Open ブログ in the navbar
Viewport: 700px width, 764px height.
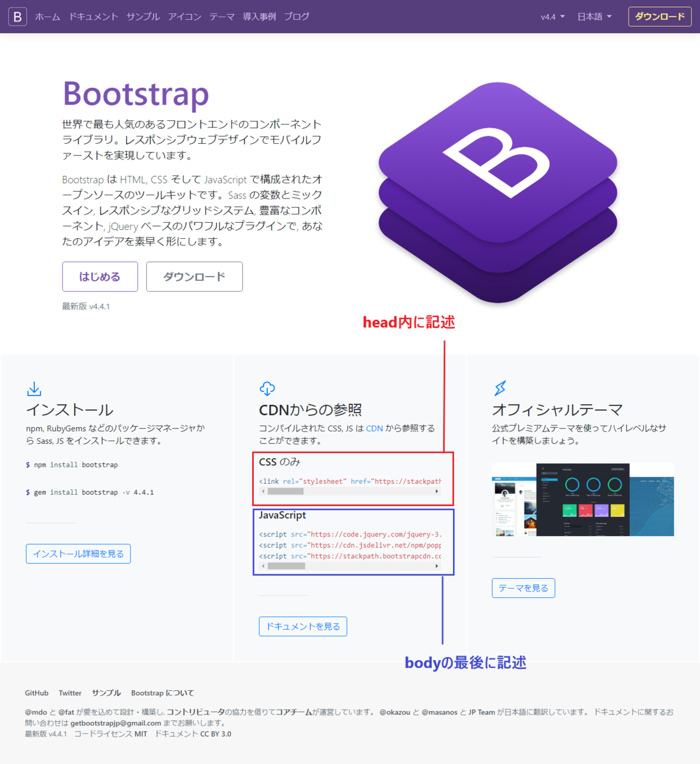pyautogui.click(x=297, y=17)
